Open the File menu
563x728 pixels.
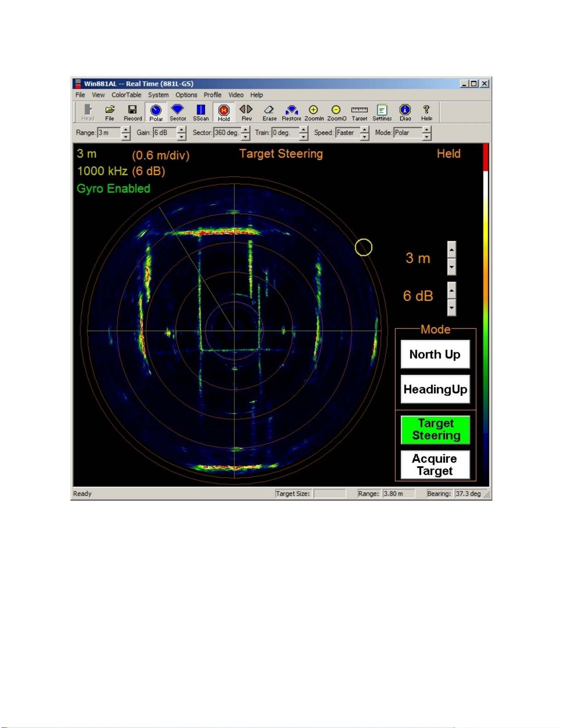click(80, 95)
